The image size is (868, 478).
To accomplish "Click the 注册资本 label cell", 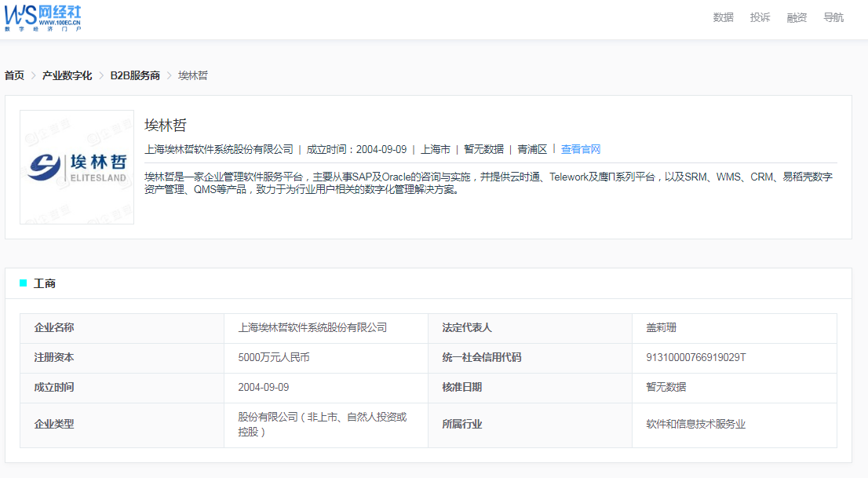I will (122, 358).
